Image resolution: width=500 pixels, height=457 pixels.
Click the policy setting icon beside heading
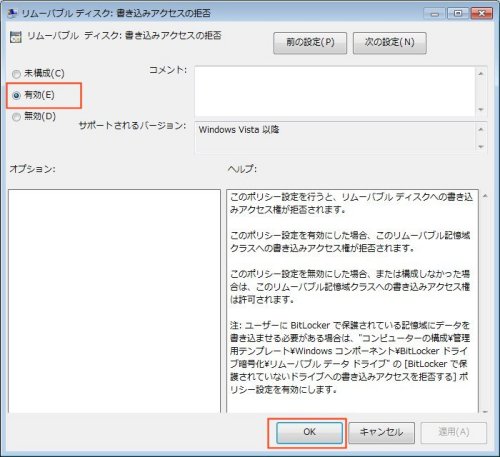(x=16, y=37)
